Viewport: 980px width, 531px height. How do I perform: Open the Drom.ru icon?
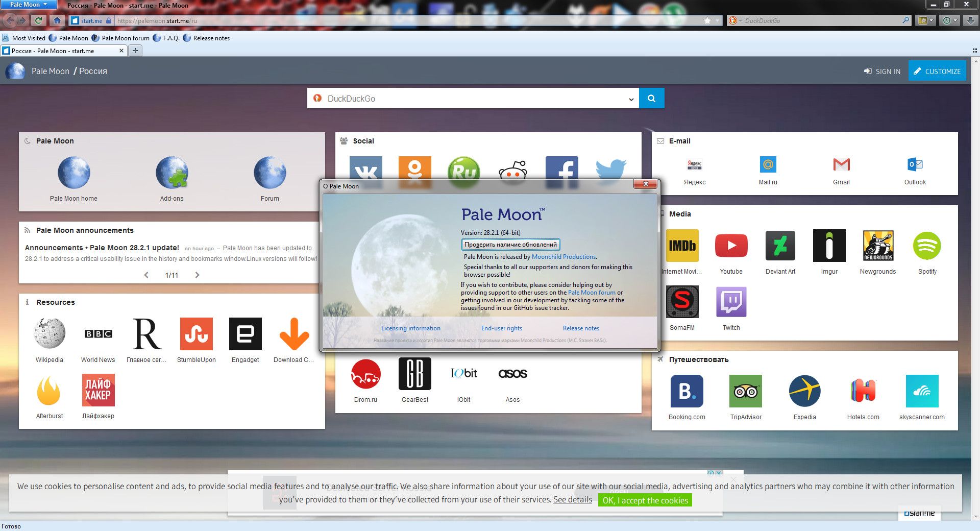pos(365,374)
